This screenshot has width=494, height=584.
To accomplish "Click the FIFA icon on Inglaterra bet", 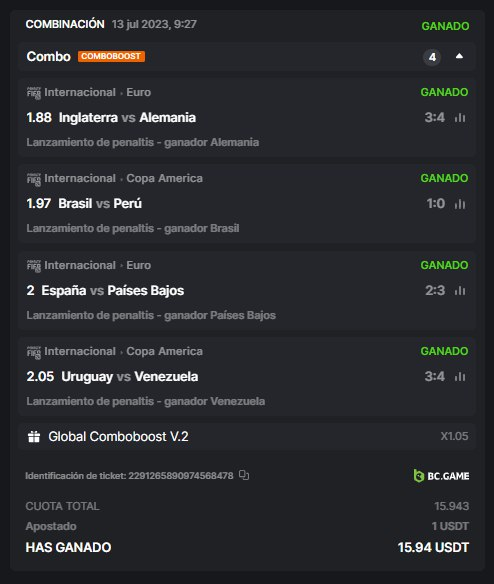I will click(x=34, y=92).
